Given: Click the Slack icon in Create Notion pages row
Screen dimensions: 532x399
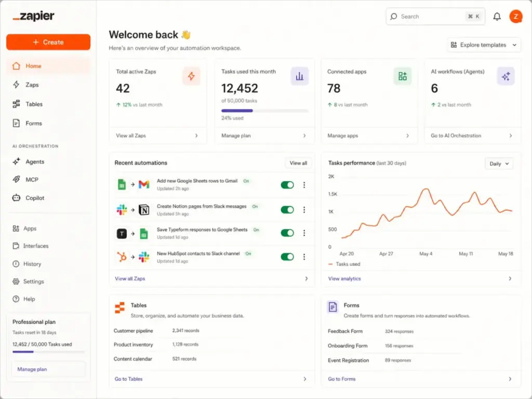Looking at the screenshot, I should [x=122, y=210].
